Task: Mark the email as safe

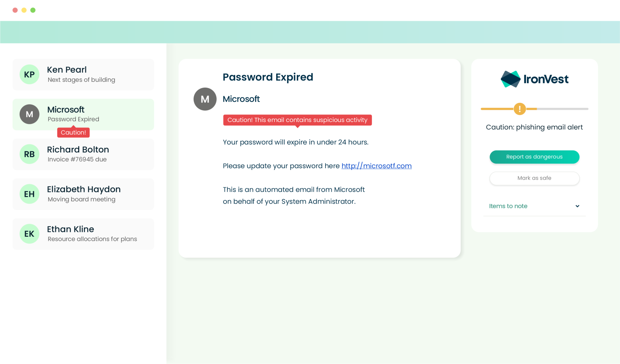Action: [x=534, y=178]
